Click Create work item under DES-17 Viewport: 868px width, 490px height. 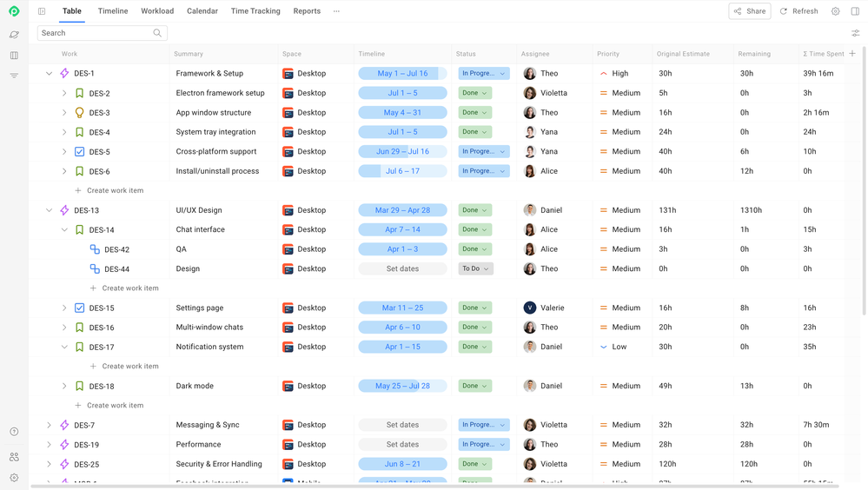click(124, 367)
